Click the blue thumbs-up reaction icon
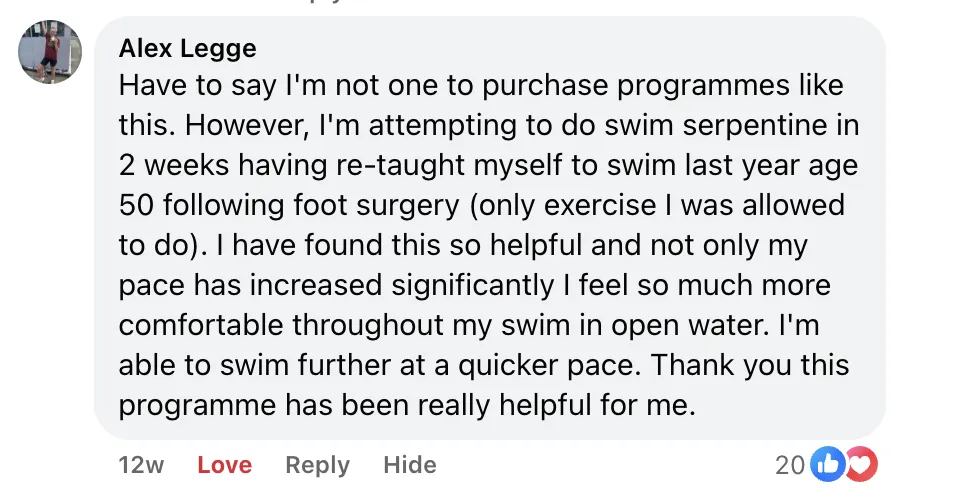This screenshot has height=502, width=976. click(827, 464)
